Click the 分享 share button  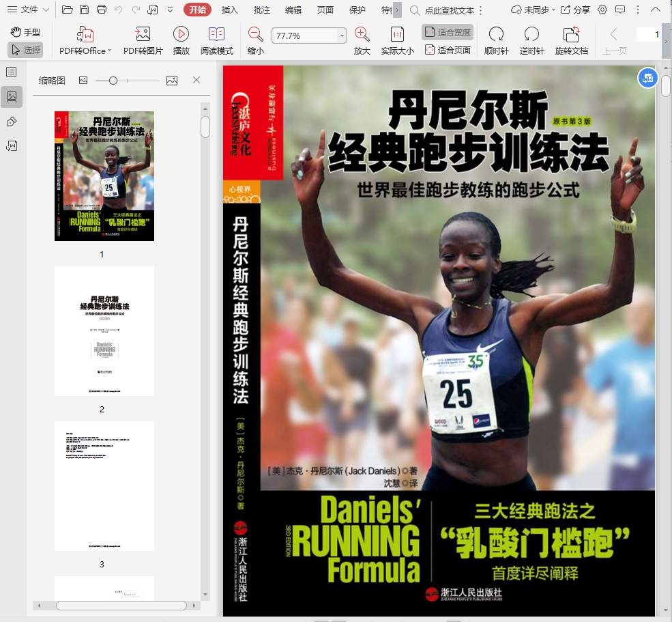(576, 10)
